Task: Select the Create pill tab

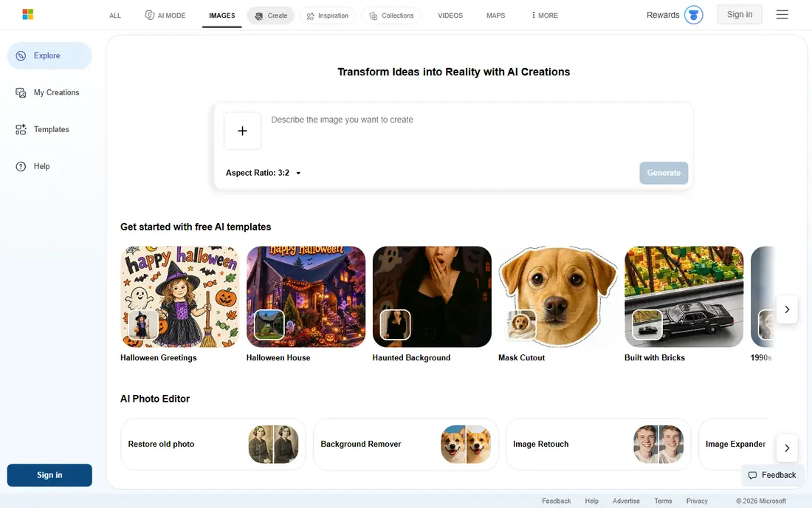Action: [x=271, y=16]
